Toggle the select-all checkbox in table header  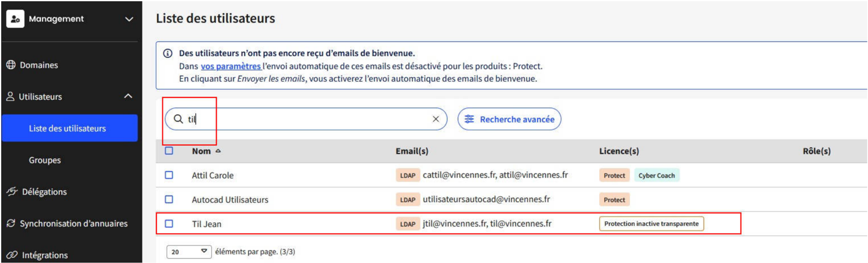tap(169, 151)
